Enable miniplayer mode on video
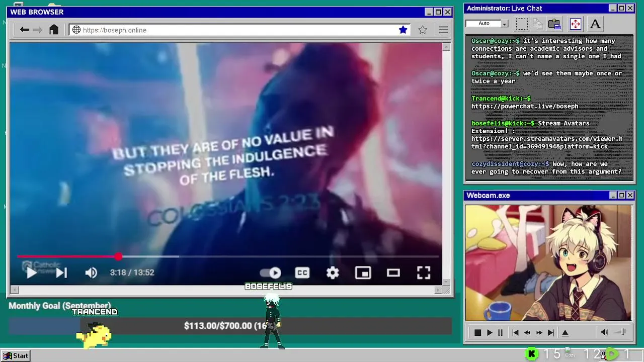Image resolution: width=644 pixels, height=362 pixels. pyautogui.click(x=363, y=273)
